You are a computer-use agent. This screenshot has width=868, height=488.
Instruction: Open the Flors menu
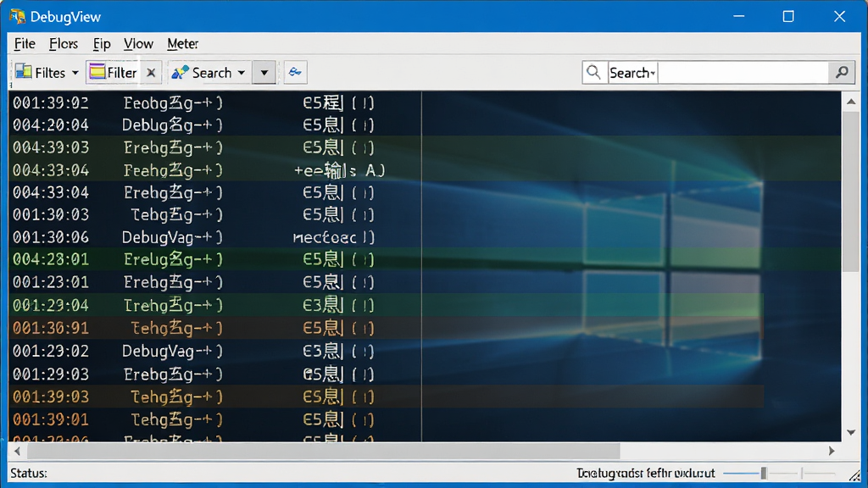point(63,44)
